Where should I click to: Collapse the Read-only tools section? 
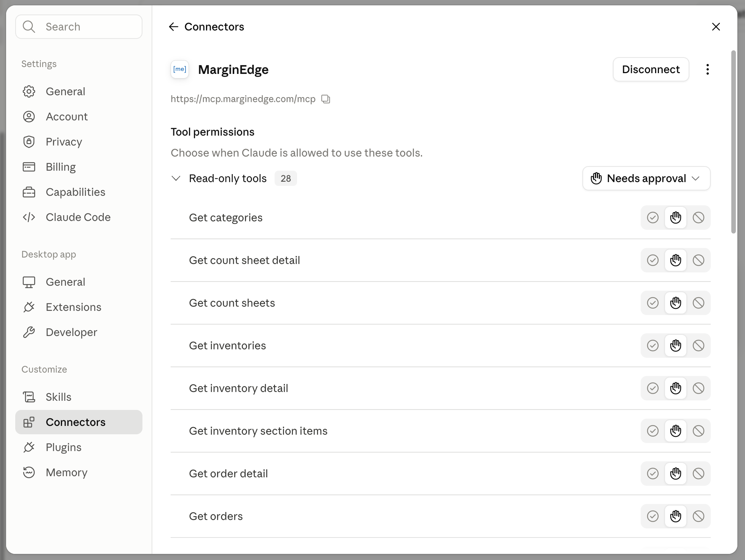click(176, 178)
